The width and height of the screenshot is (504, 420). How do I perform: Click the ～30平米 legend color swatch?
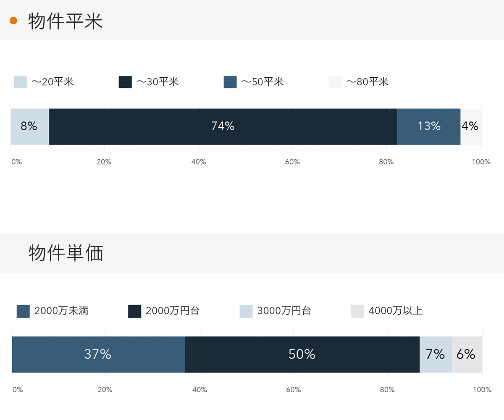pyautogui.click(x=125, y=82)
